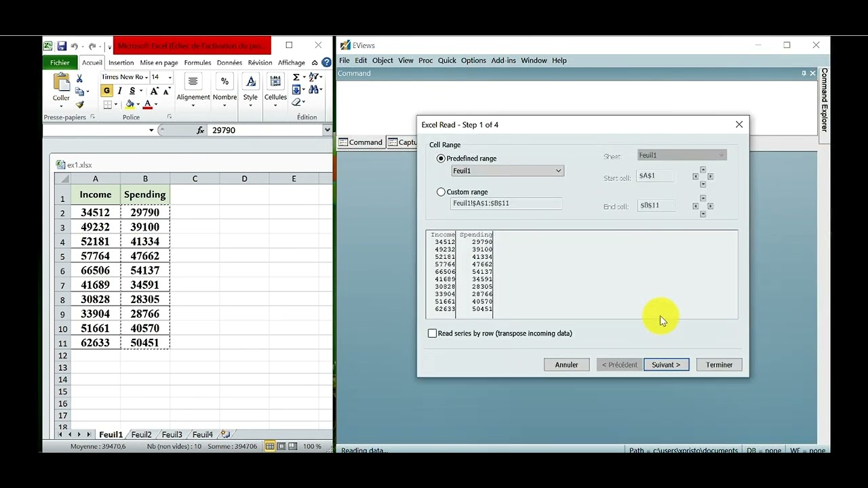Click the insert function fx icon
868x488 pixels.
[200, 130]
